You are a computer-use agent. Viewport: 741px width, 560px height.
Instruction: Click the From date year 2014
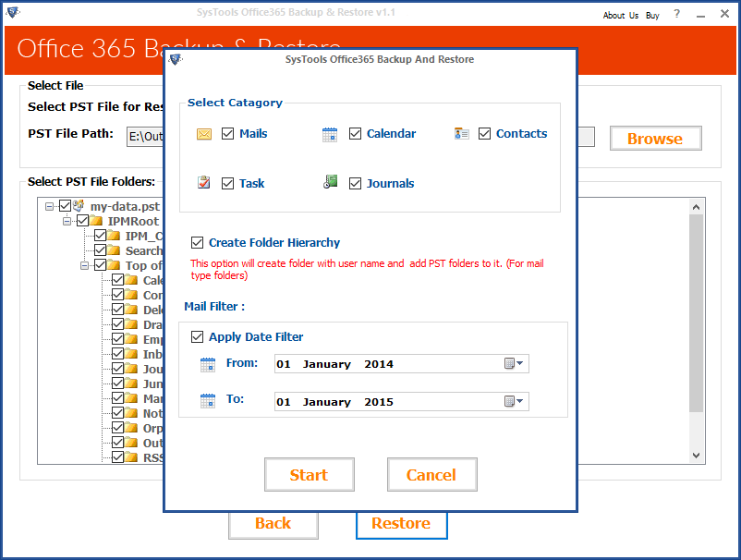(x=379, y=364)
